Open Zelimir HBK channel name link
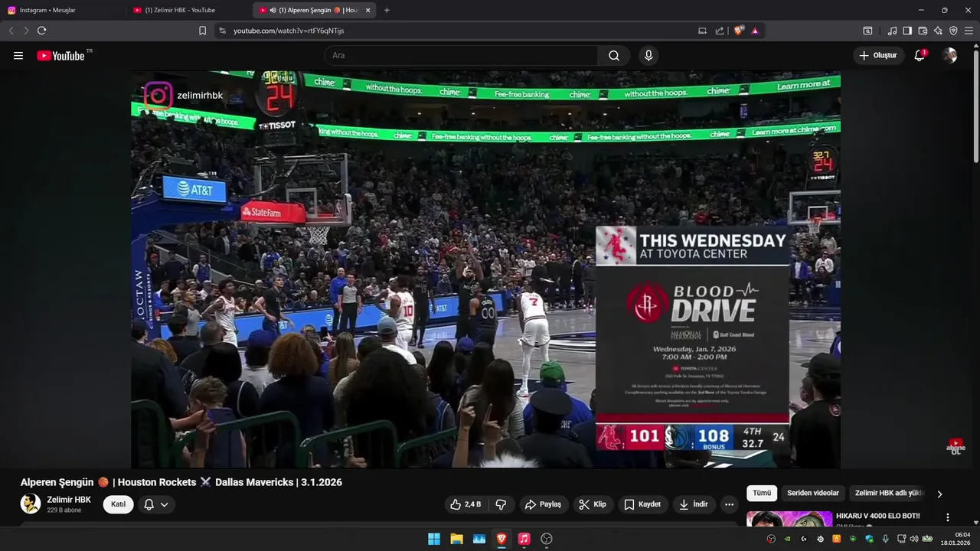Screen dimensions: 980x551 click(x=69, y=500)
